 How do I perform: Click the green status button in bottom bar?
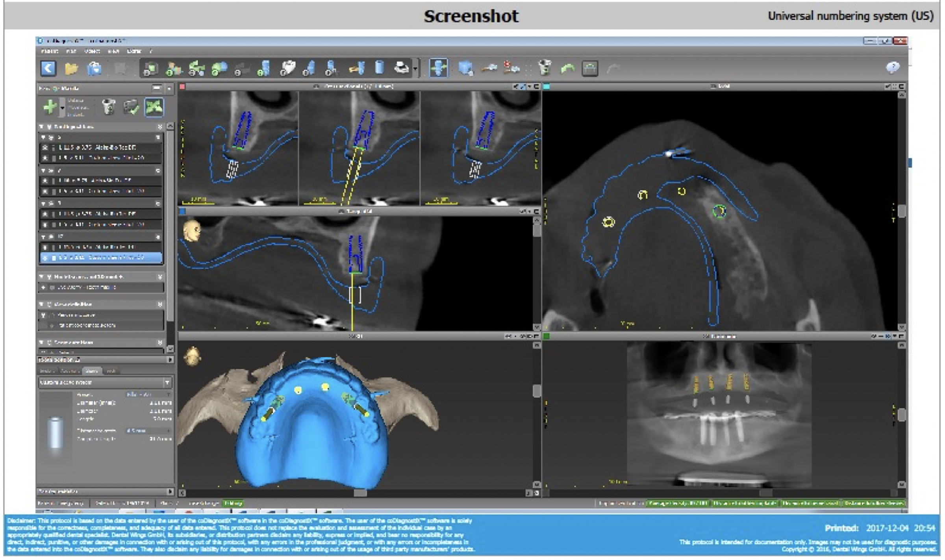[233, 503]
